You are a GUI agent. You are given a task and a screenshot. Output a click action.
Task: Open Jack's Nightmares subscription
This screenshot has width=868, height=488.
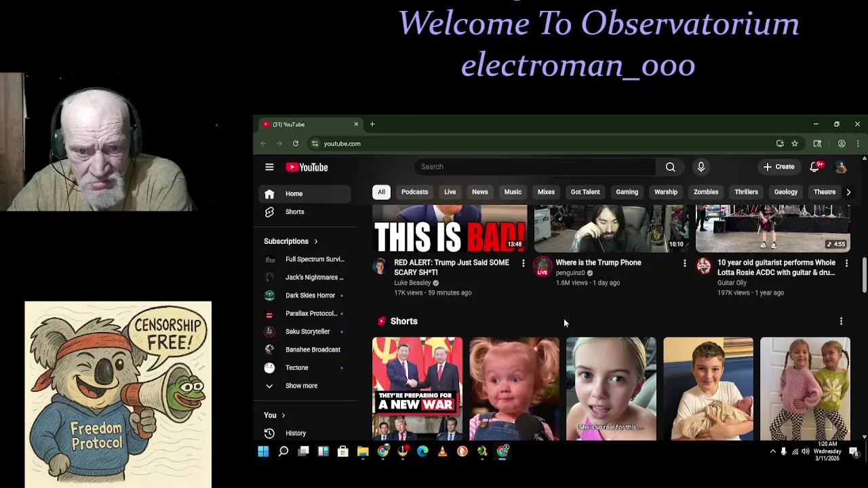point(304,277)
